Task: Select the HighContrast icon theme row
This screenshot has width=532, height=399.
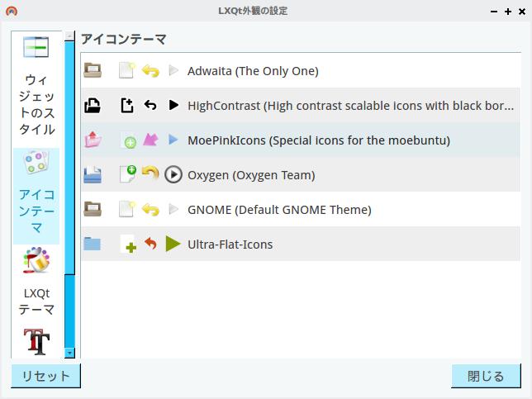Action: (301, 106)
